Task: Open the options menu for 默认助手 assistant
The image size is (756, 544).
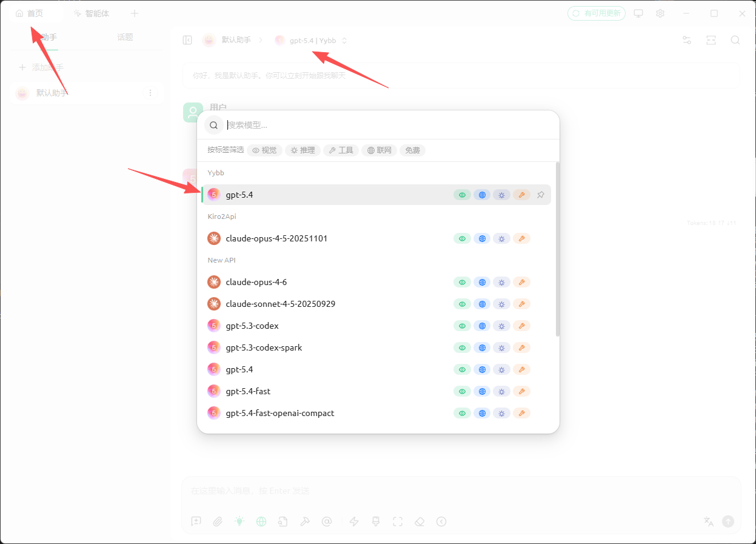Action: [x=150, y=93]
